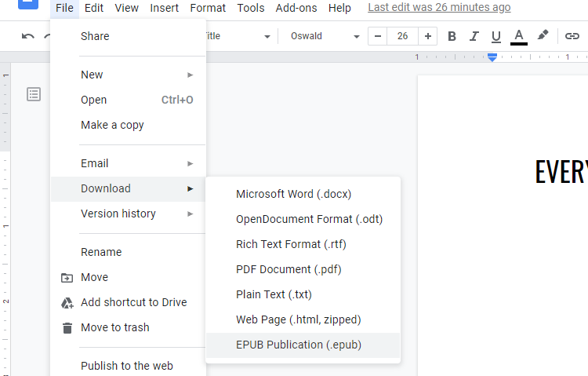Image resolution: width=588 pixels, height=376 pixels.
Task: Show the document outline icon
Action: (x=34, y=94)
